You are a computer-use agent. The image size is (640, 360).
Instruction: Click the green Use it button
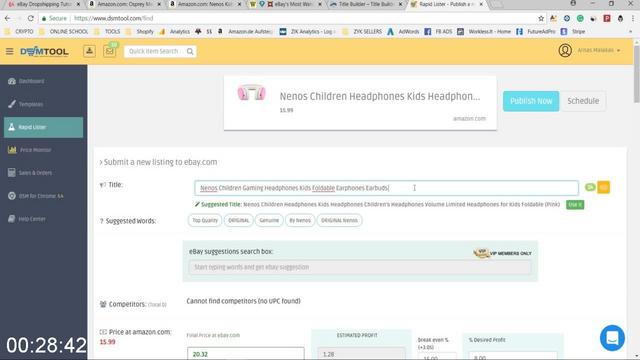575,204
